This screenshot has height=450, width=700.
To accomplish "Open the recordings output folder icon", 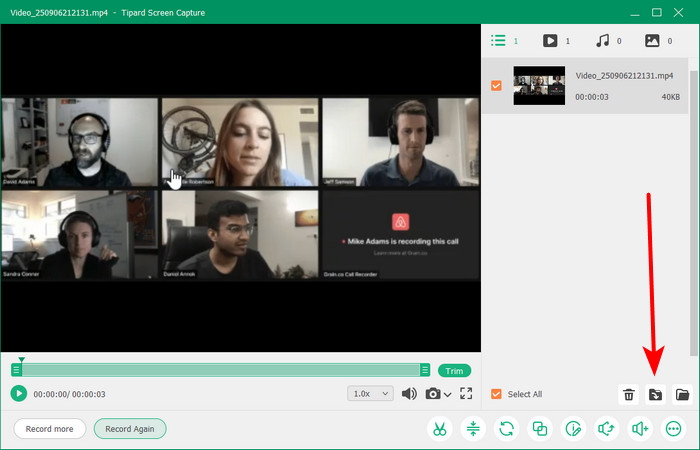I will click(682, 394).
